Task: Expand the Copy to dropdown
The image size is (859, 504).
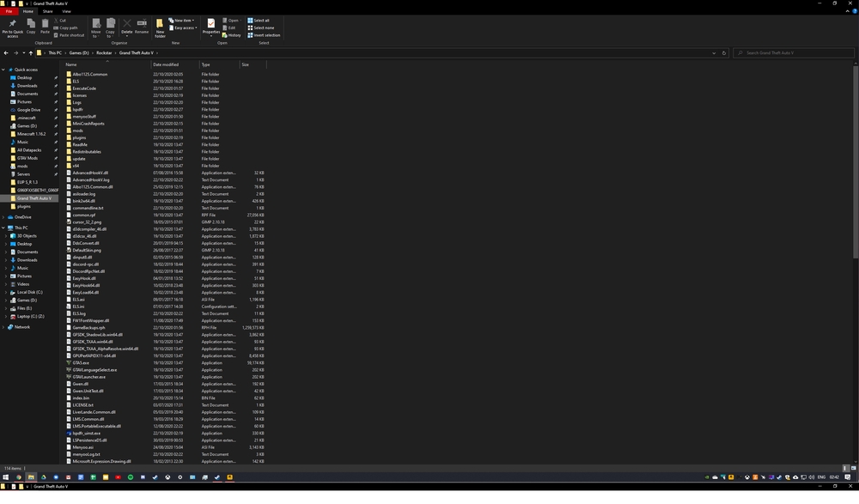Action: (110, 34)
